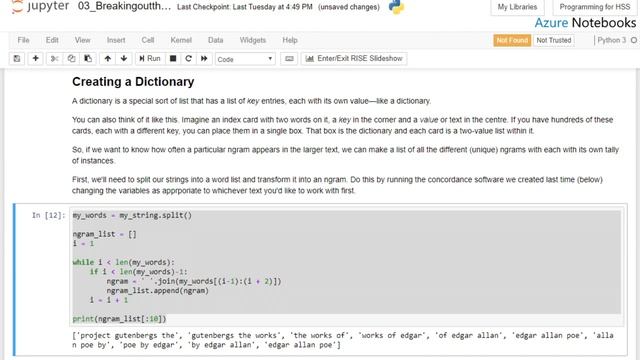The width and height of the screenshot is (640, 360).
Task: Select the In [12] cell prompt
Action: (49, 215)
